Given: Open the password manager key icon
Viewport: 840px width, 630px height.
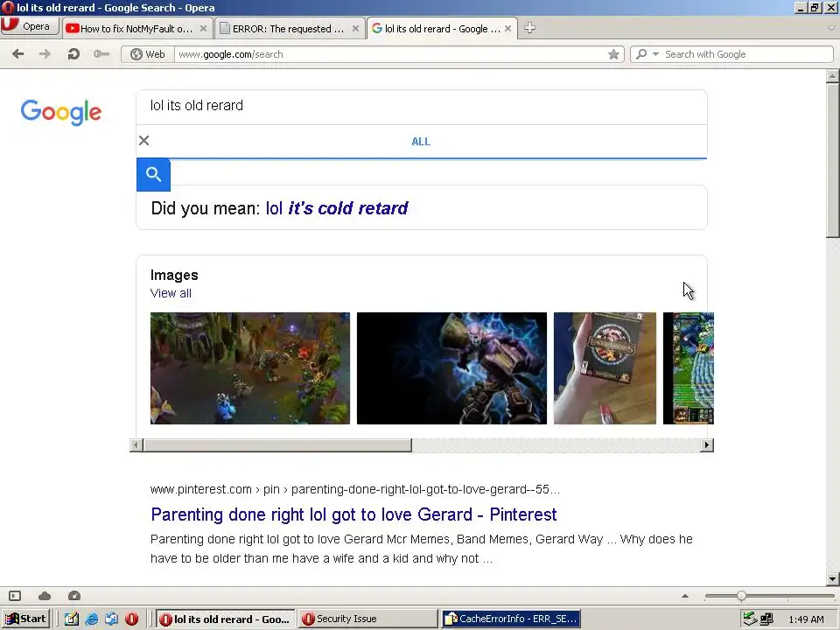Looking at the screenshot, I should pos(101,53).
